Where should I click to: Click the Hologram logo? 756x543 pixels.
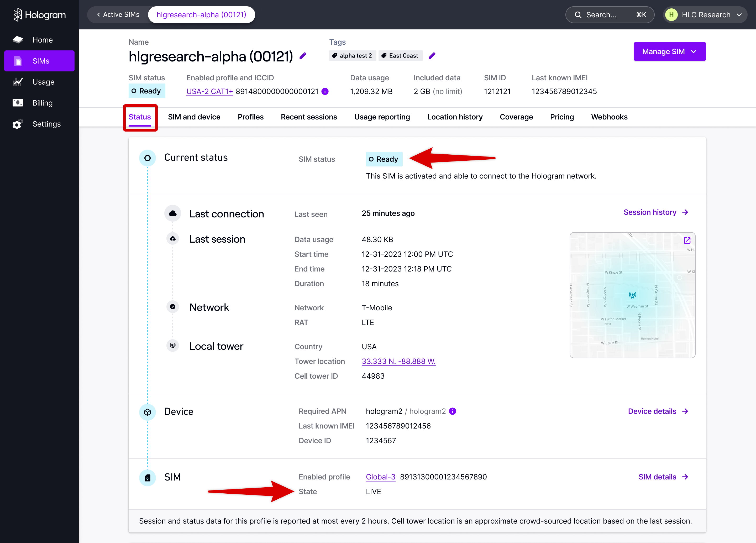point(39,14)
